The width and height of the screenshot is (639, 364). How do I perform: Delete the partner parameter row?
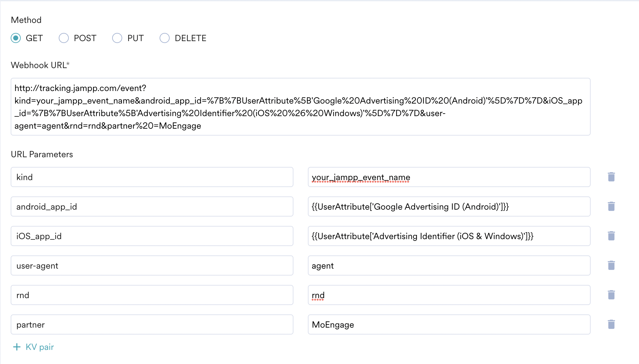tap(611, 324)
